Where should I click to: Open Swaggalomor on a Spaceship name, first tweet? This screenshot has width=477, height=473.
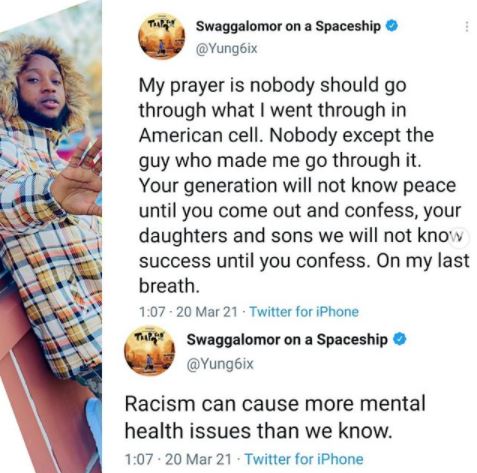pos(288,26)
